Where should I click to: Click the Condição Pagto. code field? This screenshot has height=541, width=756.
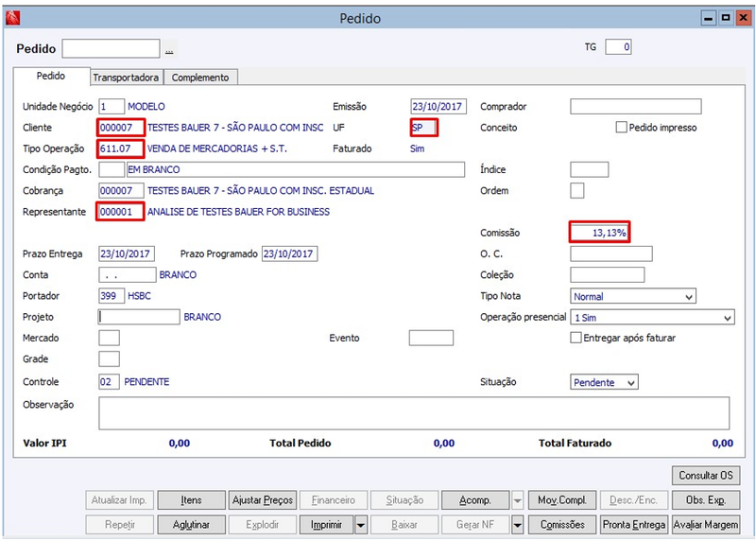tap(112, 170)
